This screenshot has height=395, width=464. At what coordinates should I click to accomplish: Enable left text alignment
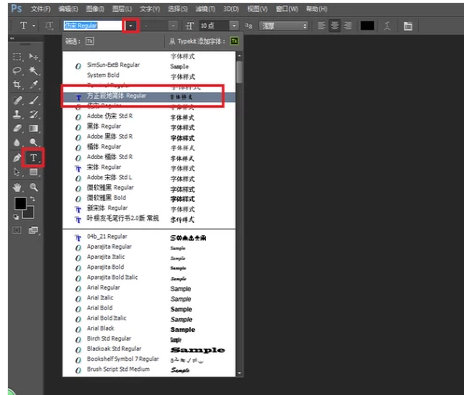click(x=321, y=26)
